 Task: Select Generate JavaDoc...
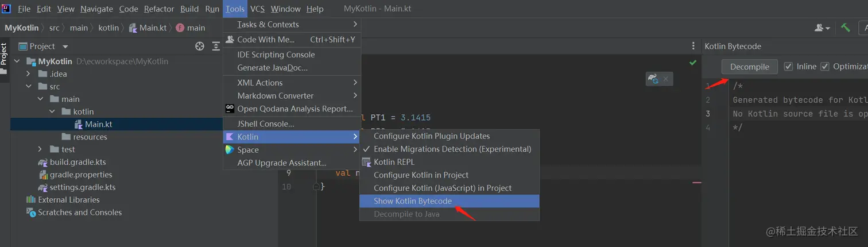pos(292,68)
